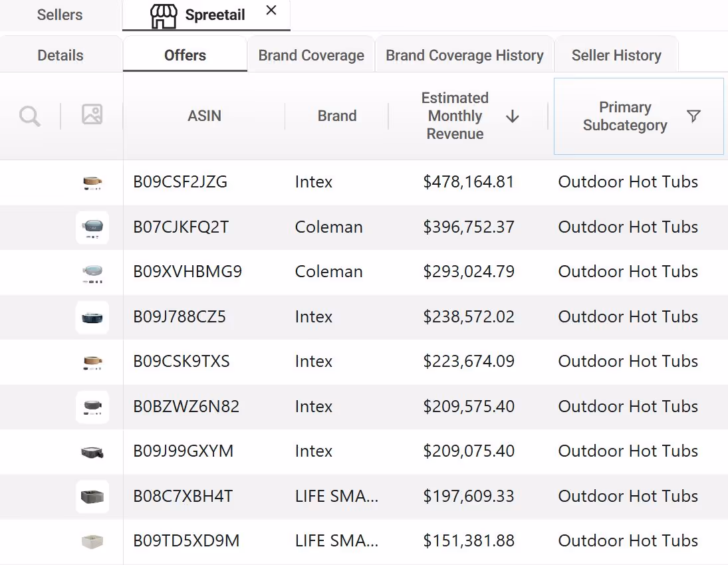Select ASIN B09CSF2JZG
The image size is (728, 565).
[180, 182]
